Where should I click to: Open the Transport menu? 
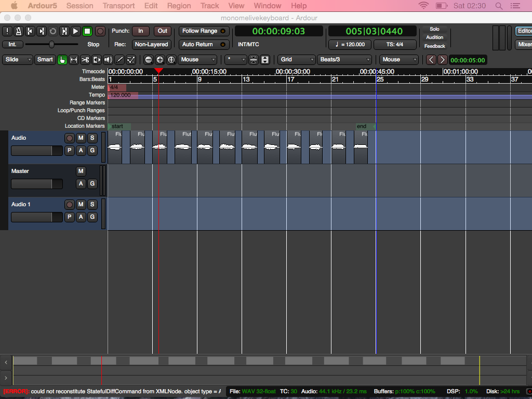click(x=119, y=6)
